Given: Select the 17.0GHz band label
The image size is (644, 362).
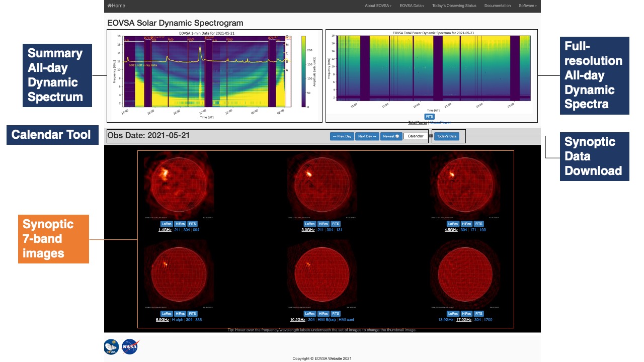Looking at the screenshot, I should [463, 320].
